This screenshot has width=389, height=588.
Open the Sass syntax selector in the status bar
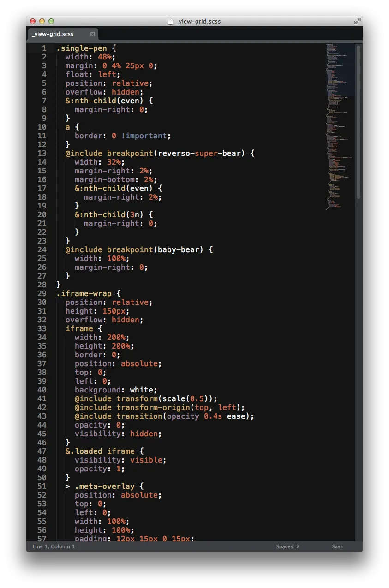(x=337, y=546)
